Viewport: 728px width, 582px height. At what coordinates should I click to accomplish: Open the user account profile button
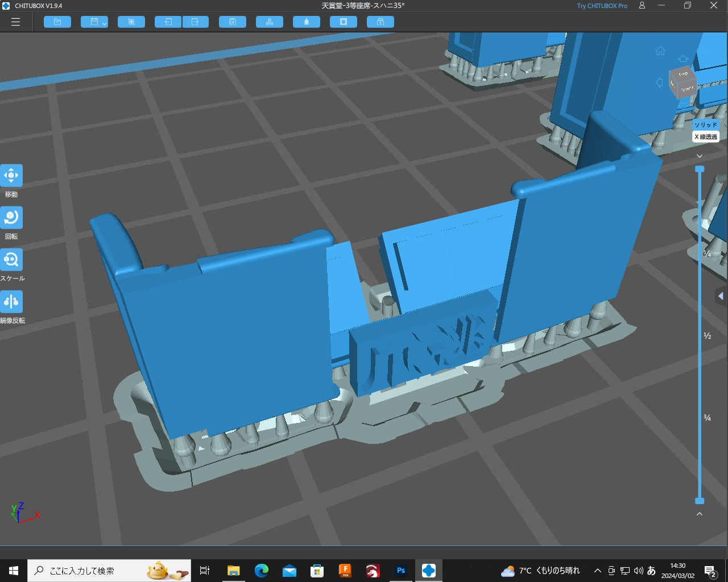click(x=642, y=6)
